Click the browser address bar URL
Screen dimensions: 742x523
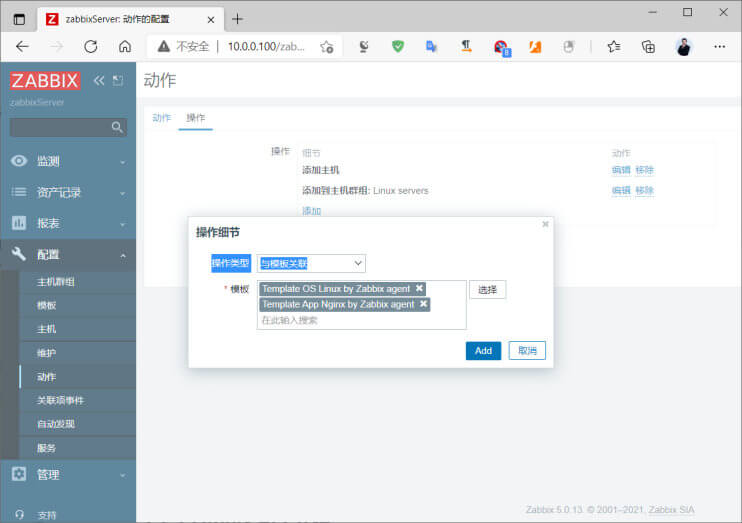(x=266, y=46)
